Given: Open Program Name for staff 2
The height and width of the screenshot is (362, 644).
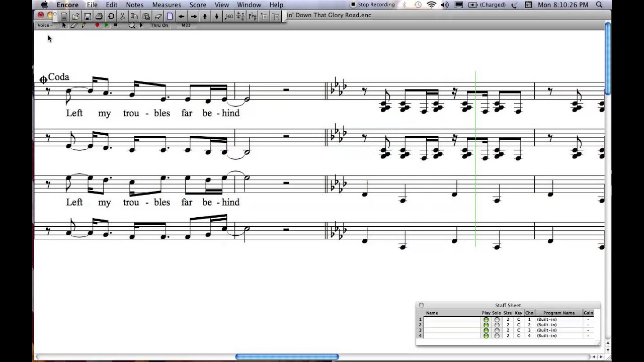Looking at the screenshot, I should [558, 325].
